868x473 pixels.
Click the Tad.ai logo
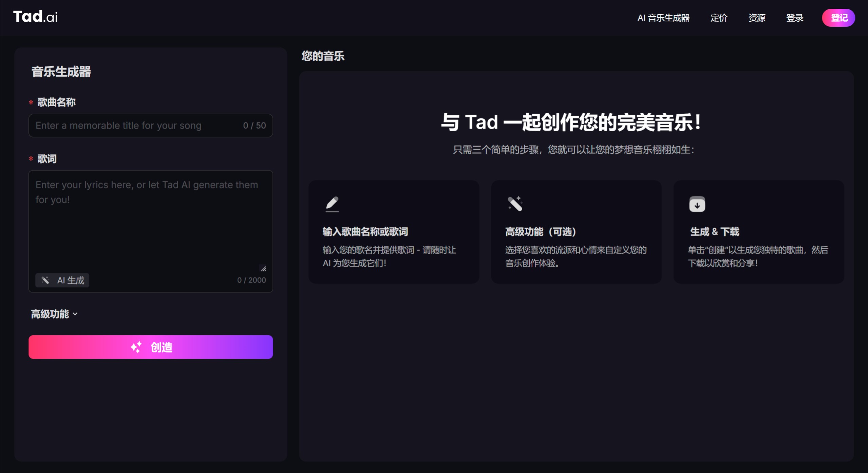35,16
